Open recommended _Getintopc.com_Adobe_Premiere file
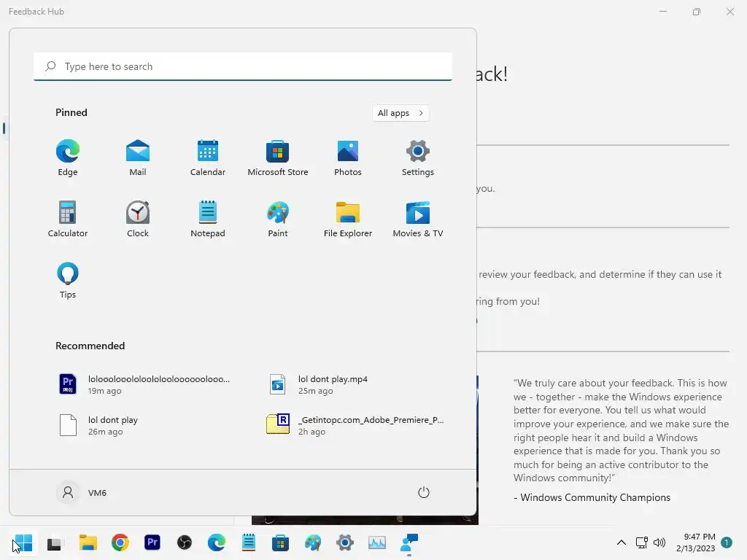The width and height of the screenshot is (747, 560). point(355,425)
